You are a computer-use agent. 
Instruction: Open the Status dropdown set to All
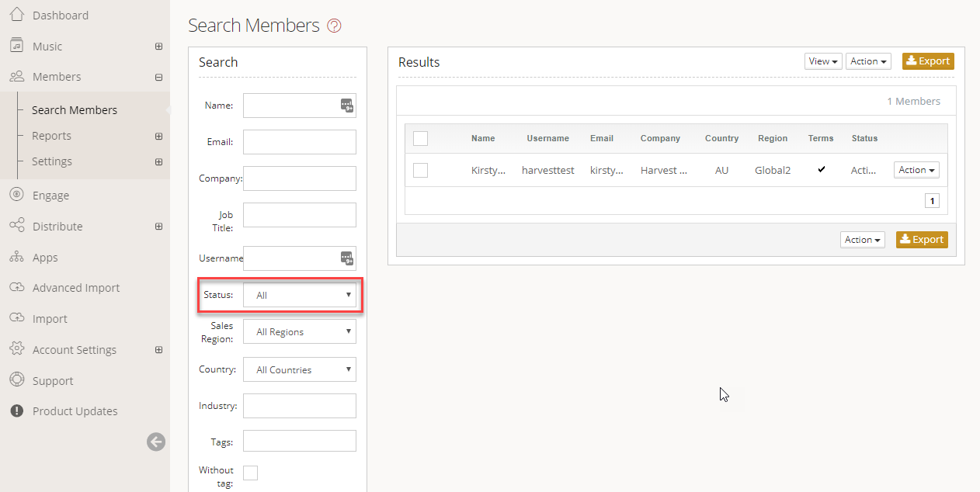(300, 295)
